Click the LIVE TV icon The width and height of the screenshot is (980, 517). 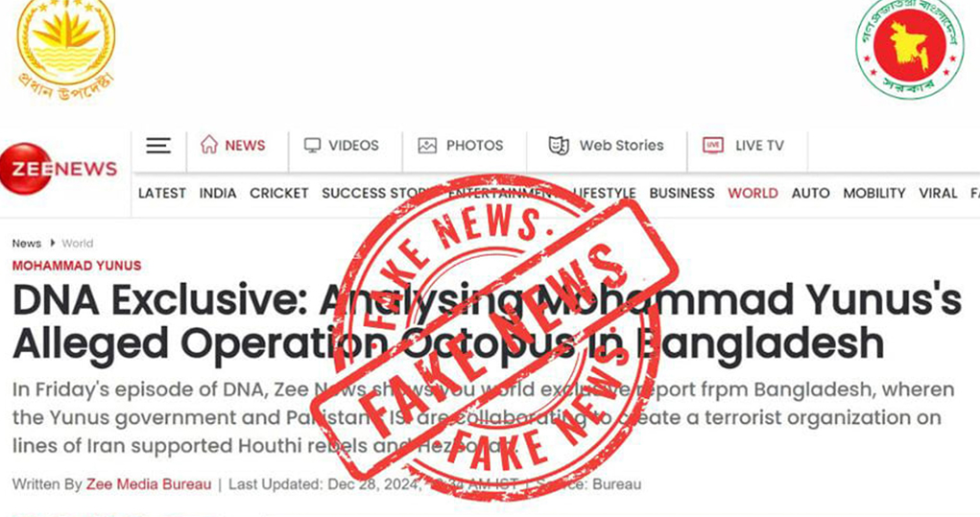[713, 146]
